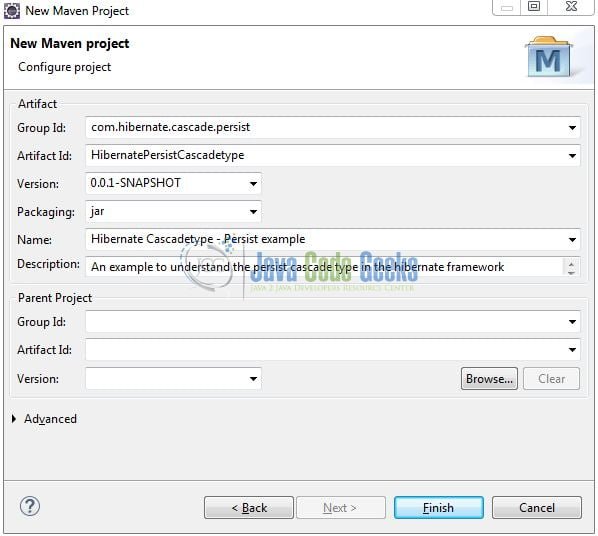
Task: Open Parent Project Version dropdown
Action: 253,378
